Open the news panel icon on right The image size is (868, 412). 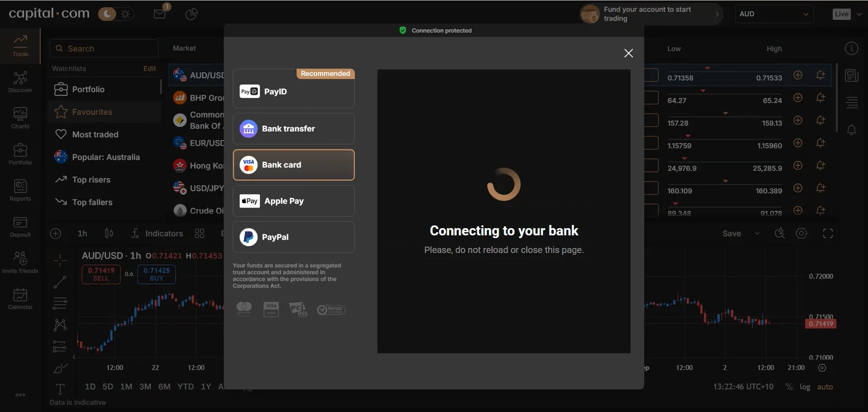point(852,75)
